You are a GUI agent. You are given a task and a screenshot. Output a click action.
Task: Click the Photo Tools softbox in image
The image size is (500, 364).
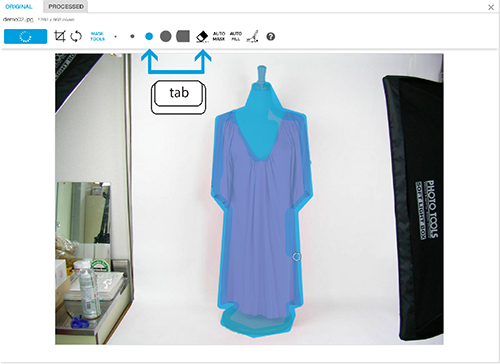click(413, 207)
